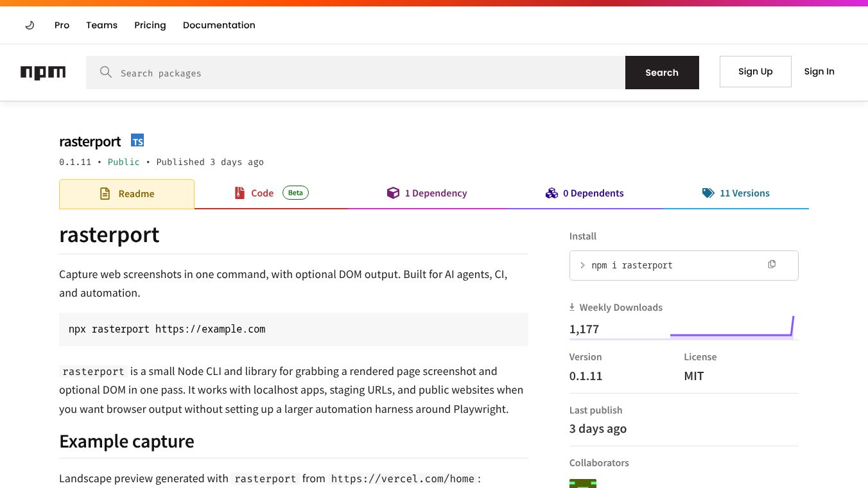This screenshot has width=868, height=488.
Task: Follow the Sign In link
Action: point(819,71)
